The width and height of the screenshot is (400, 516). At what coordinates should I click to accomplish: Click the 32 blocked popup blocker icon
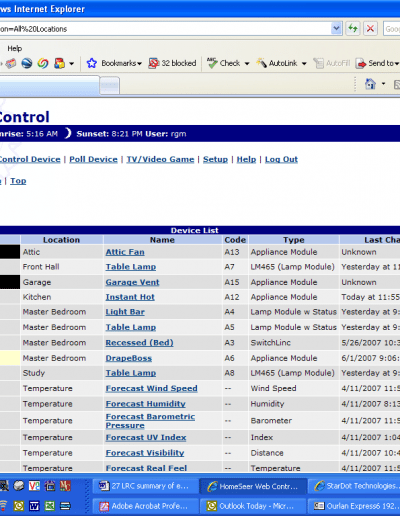pos(153,63)
